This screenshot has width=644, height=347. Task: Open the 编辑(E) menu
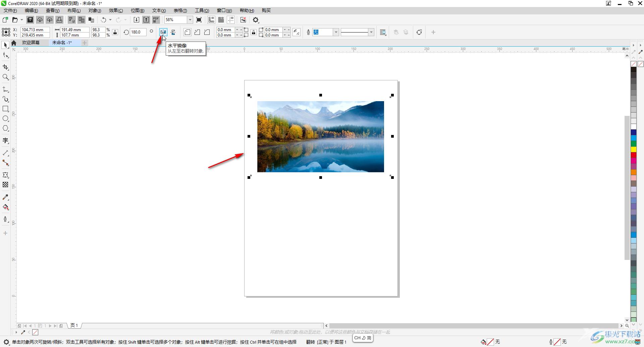[x=32, y=10]
